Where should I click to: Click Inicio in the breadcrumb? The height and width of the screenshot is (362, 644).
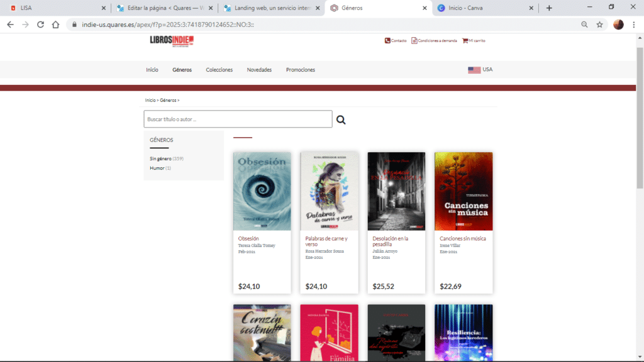coord(150,100)
